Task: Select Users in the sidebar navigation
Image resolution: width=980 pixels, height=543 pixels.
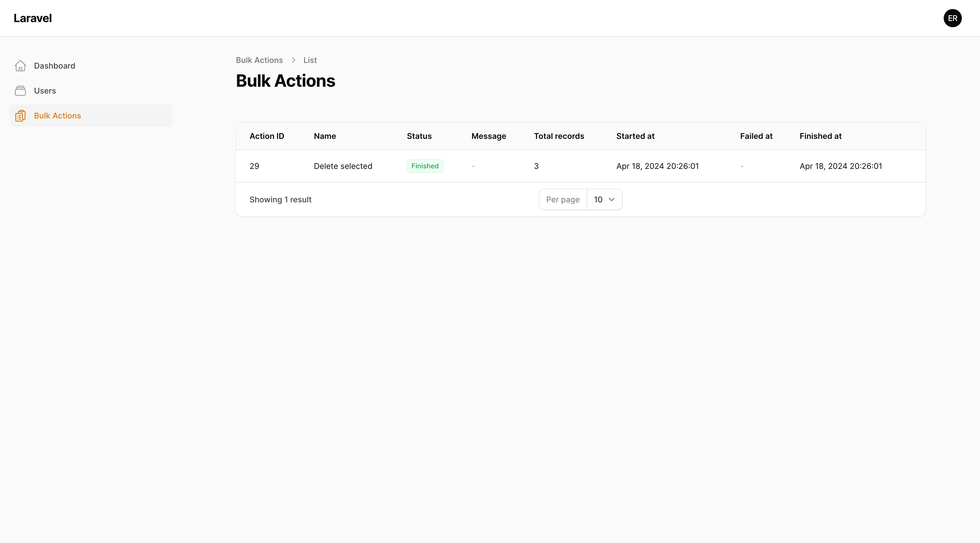Action: pos(45,90)
